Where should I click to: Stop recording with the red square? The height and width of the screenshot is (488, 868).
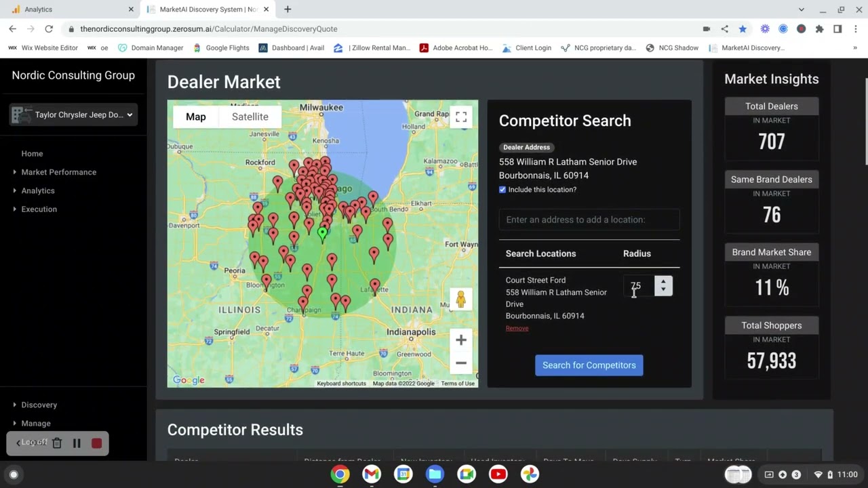tap(97, 443)
